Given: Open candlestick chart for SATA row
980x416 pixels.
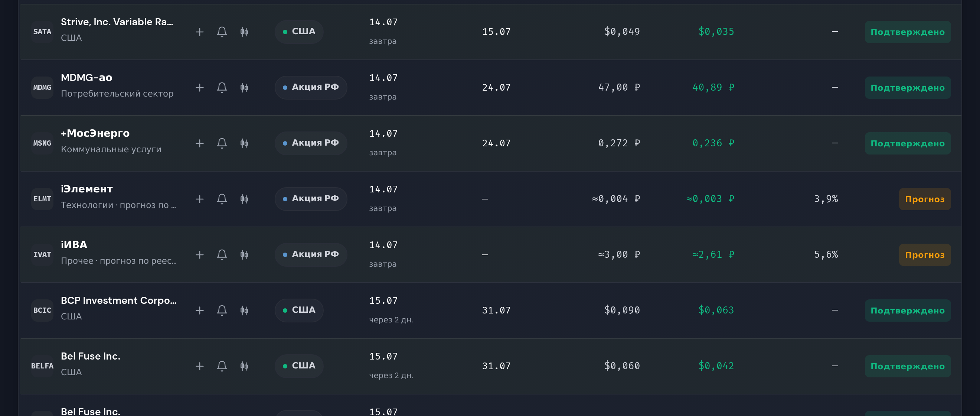Looking at the screenshot, I should (x=244, y=32).
